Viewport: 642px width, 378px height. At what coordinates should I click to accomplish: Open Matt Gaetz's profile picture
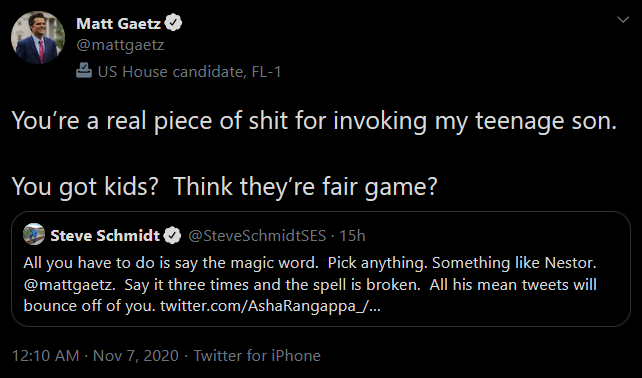38,37
